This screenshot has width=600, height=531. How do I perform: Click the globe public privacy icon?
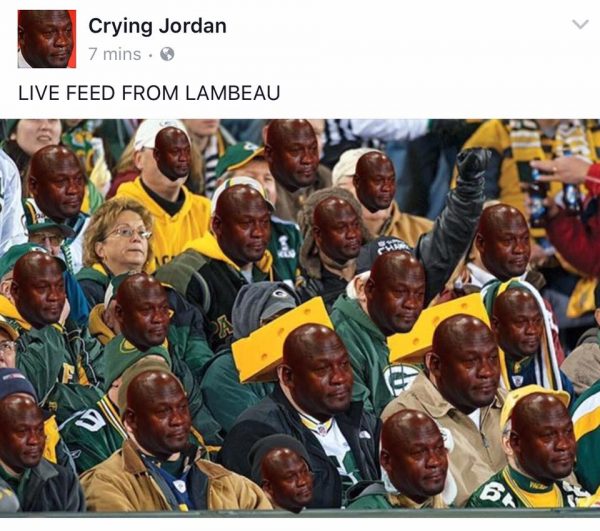click(x=167, y=54)
